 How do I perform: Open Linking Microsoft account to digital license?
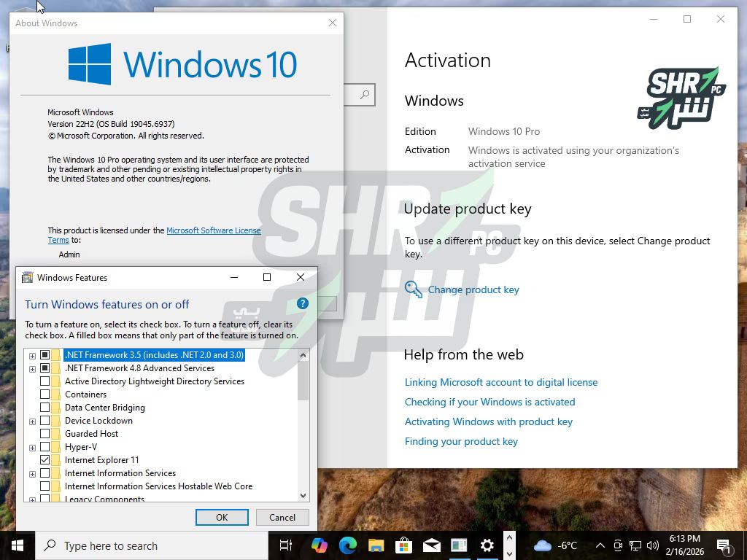[501, 382]
